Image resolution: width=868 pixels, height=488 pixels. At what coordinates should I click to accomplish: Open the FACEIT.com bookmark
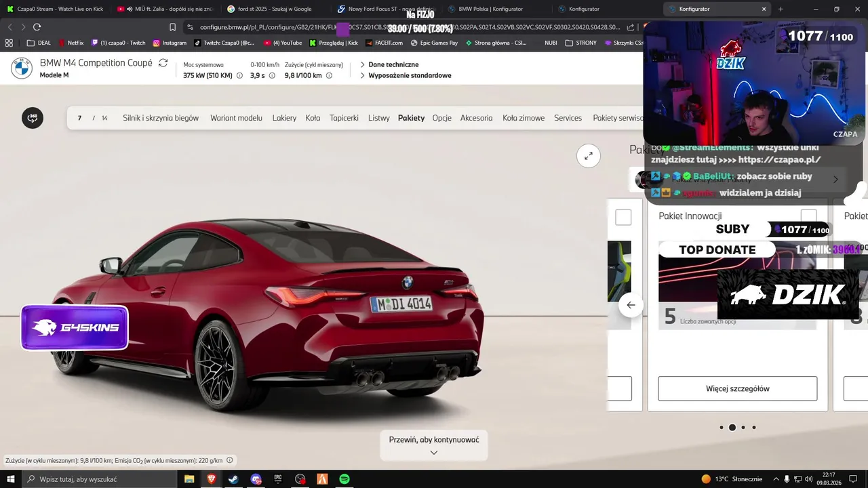pyautogui.click(x=383, y=43)
